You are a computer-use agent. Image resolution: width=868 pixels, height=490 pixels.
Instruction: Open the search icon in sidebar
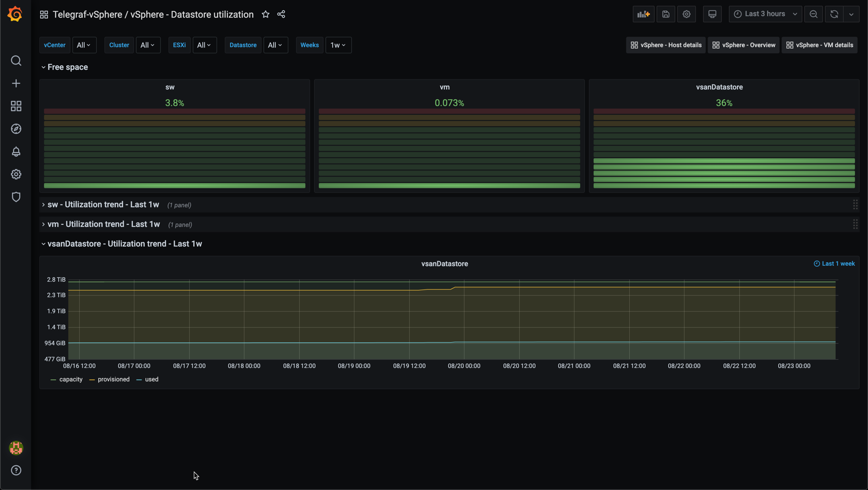click(16, 61)
